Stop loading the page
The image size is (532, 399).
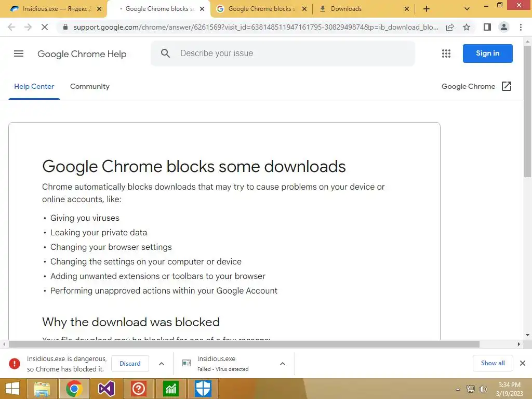(45, 27)
